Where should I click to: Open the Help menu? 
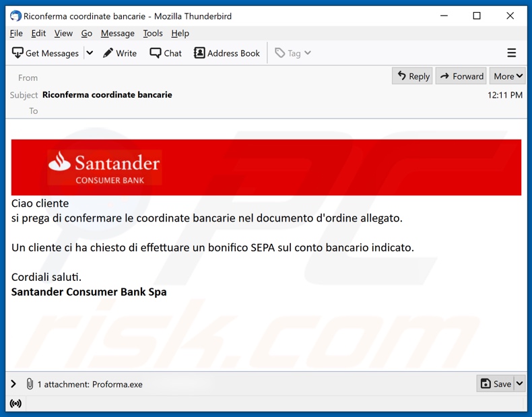[180, 33]
